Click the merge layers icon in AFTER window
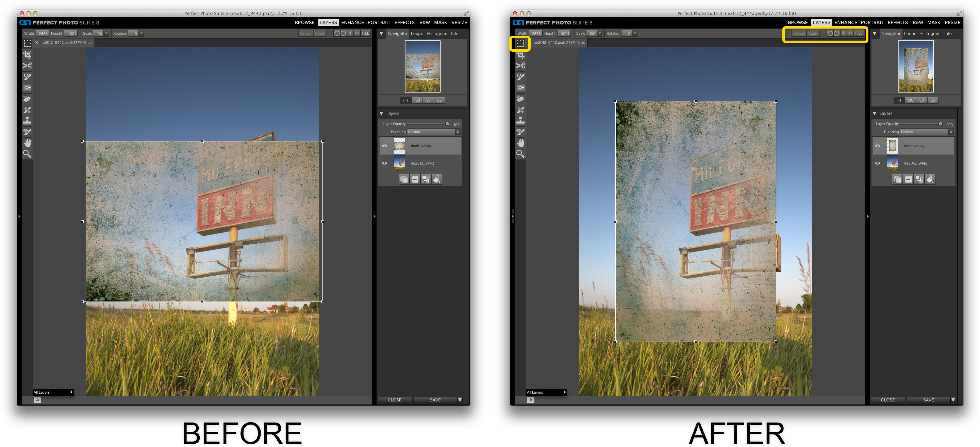Image resolution: width=980 pixels, height=447 pixels. coord(919,179)
